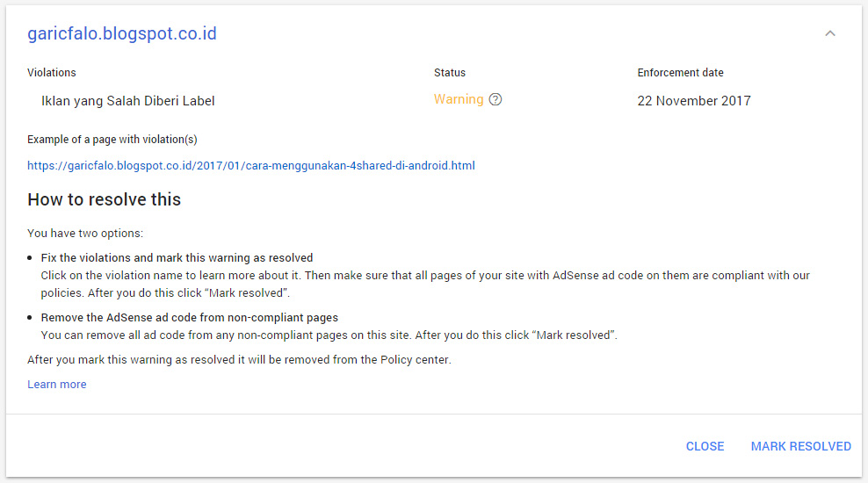Click the Policy center removal note sentence
The height and width of the screenshot is (483, 868).
click(x=239, y=360)
